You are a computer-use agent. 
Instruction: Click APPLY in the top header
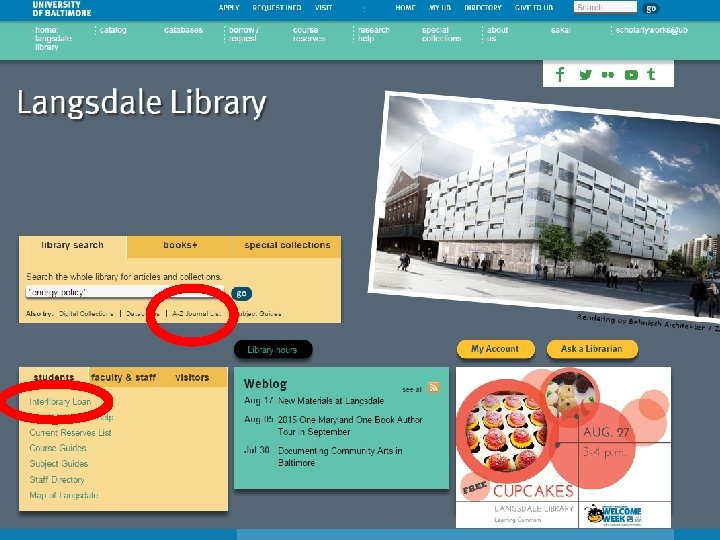[229, 8]
